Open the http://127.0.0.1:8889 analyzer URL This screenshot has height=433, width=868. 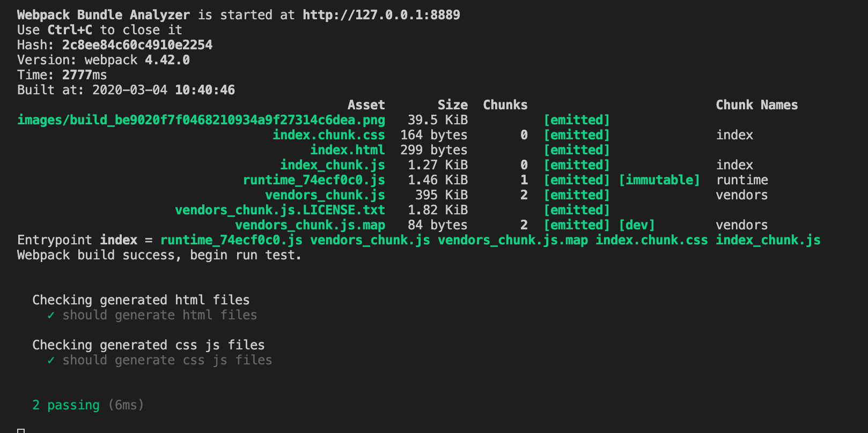coord(381,15)
